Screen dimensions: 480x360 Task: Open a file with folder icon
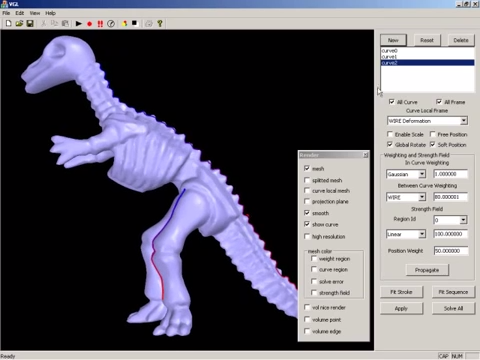(19, 23)
